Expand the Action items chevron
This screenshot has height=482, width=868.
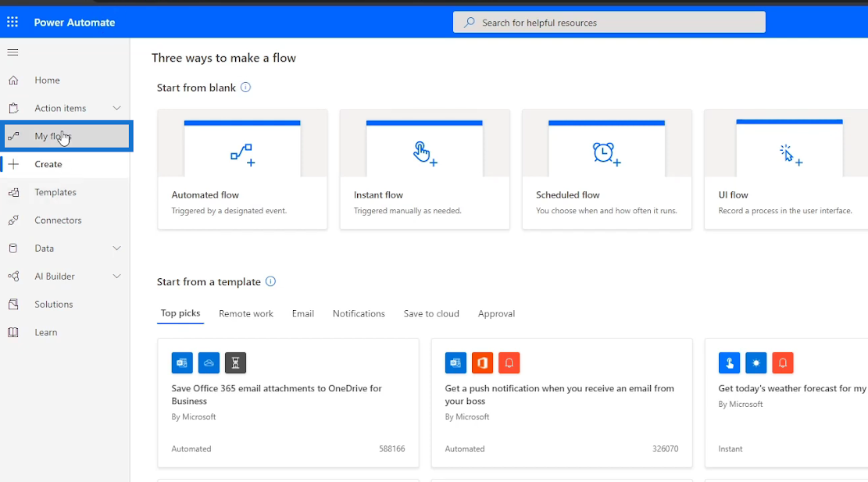[x=117, y=109]
